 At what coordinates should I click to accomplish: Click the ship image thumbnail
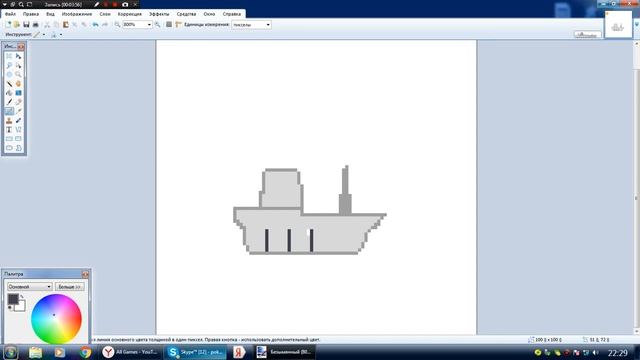point(618,25)
